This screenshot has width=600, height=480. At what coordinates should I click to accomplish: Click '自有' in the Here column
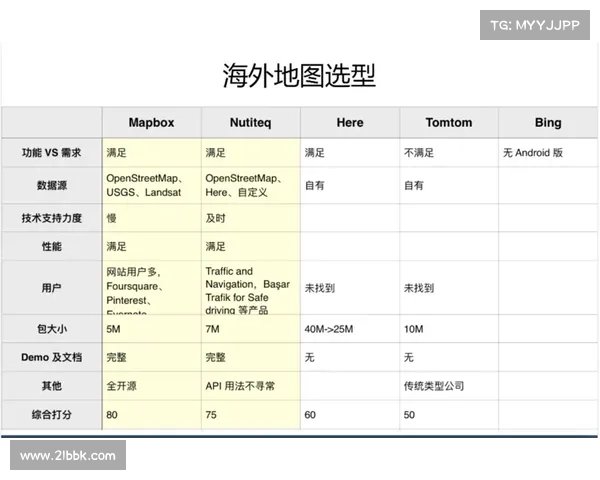click(x=315, y=186)
